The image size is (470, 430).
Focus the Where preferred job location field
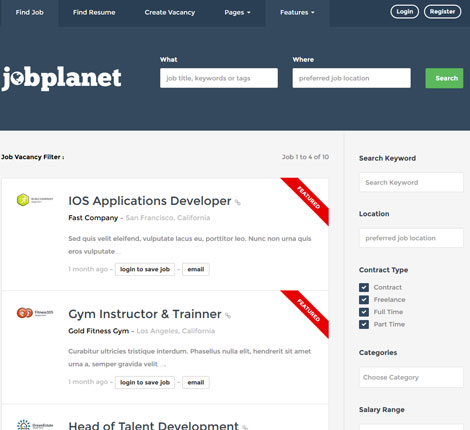point(352,78)
